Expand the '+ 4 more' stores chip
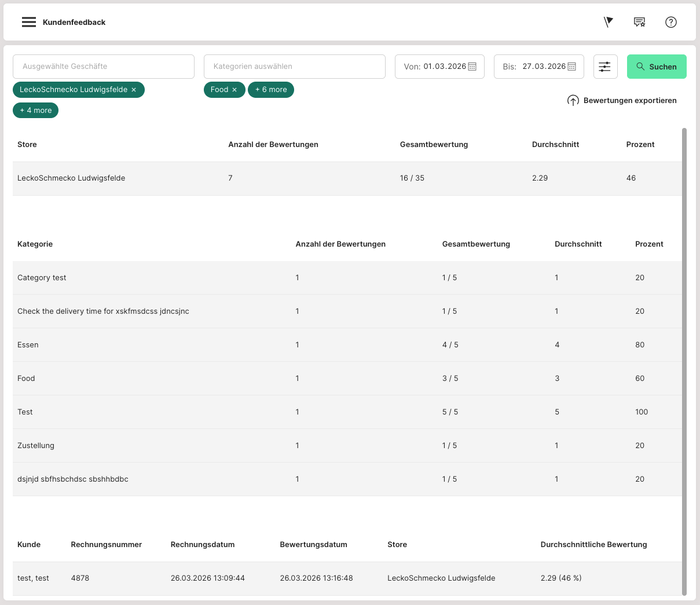 35,110
